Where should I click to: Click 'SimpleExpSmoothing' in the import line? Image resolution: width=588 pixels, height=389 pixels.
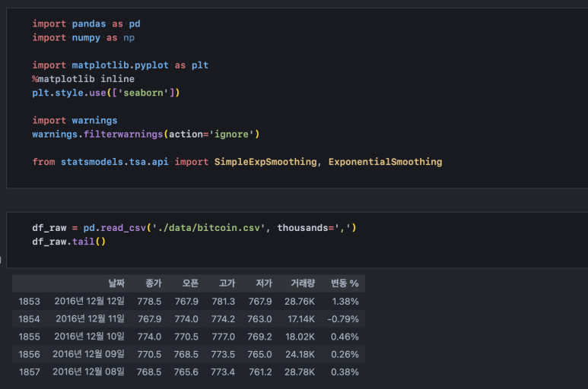tap(265, 162)
